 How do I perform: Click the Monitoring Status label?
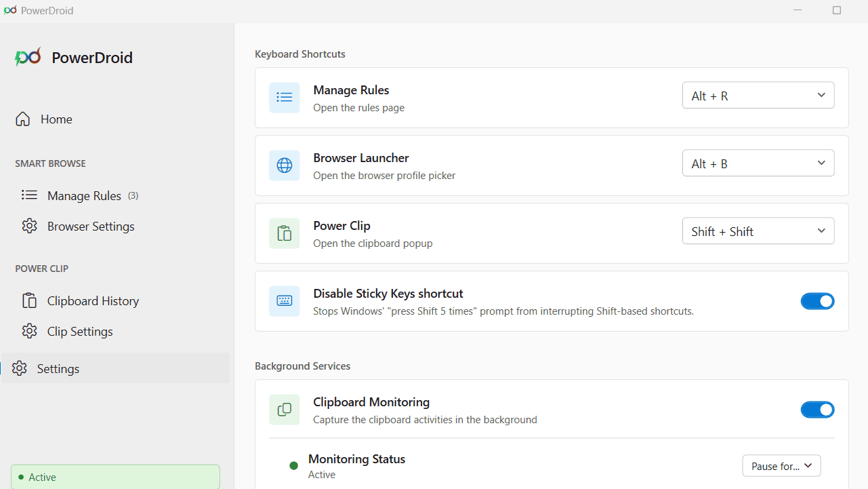(356, 459)
